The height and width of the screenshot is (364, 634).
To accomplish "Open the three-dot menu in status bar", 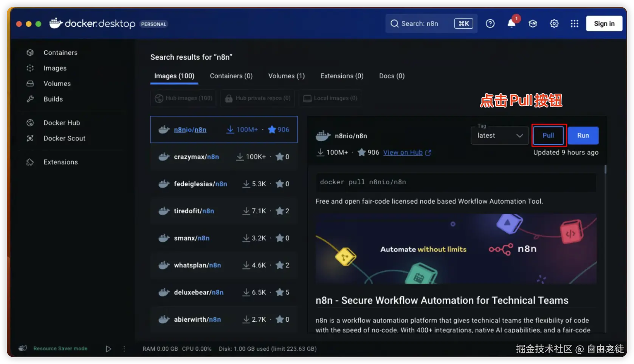I will pos(124,349).
